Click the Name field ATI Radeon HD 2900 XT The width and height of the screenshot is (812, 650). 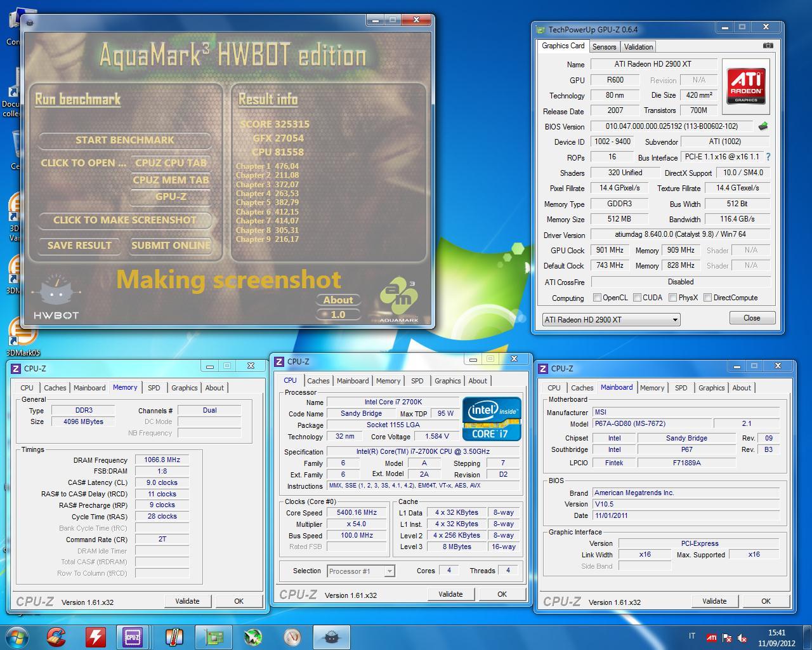click(x=653, y=64)
